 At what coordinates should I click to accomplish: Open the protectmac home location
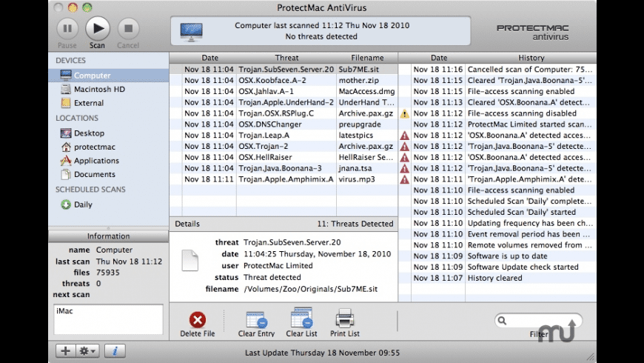[108, 147]
